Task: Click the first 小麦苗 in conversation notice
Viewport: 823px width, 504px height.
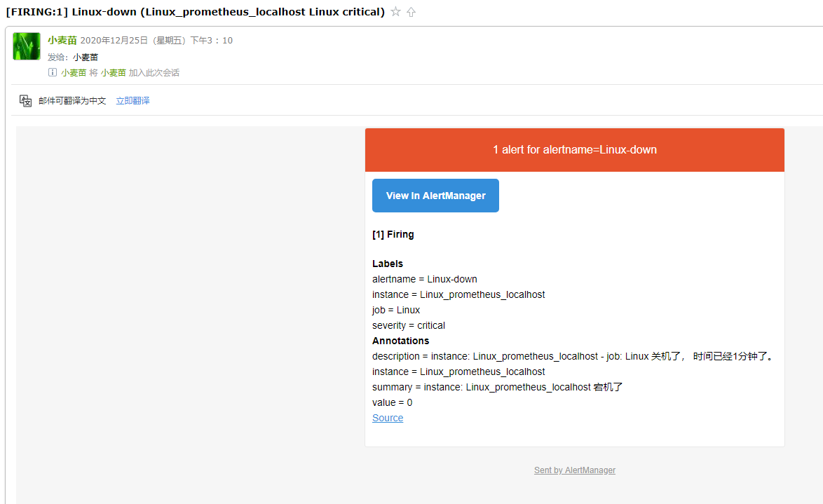Action: (x=74, y=72)
